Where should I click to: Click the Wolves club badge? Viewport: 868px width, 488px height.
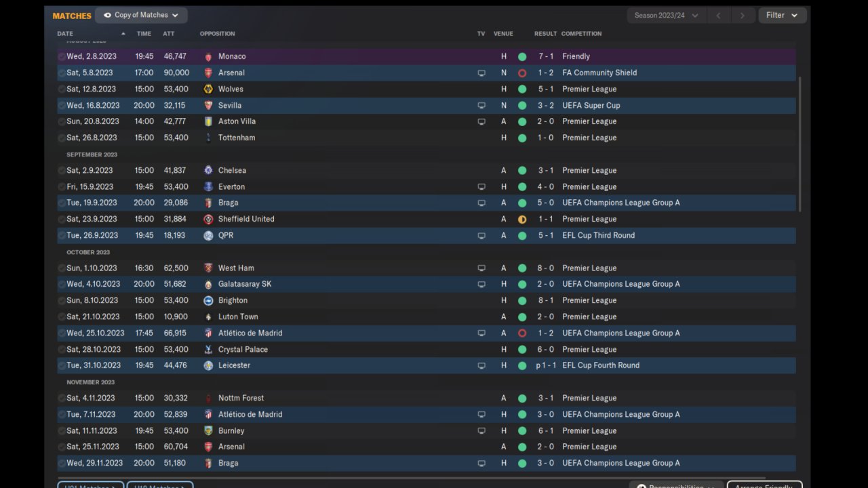(x=208, y=89)
